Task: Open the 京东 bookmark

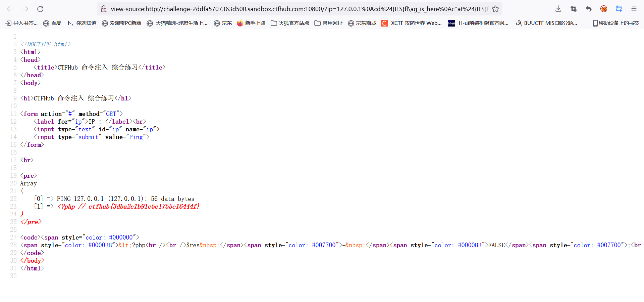Action: click(x=223, y=23)
